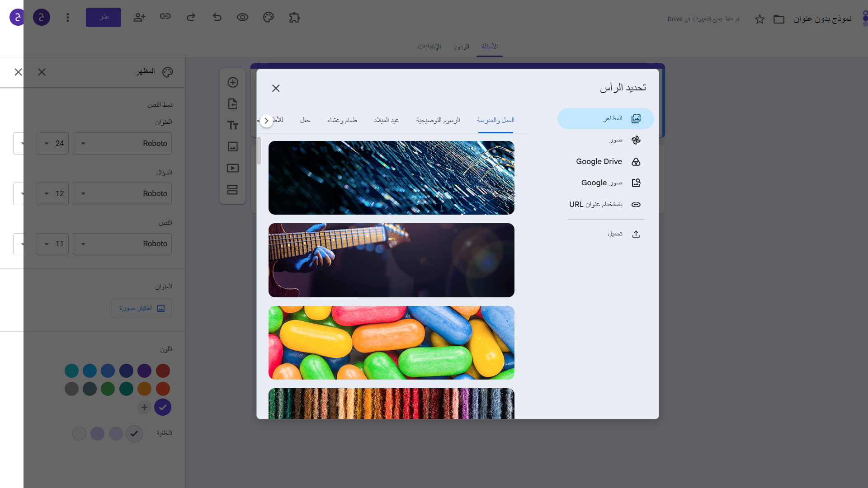The width and height of the screenshot is (868, 488).
Task: Open the theme palette icon in toolbar
Action: (269, 18)
